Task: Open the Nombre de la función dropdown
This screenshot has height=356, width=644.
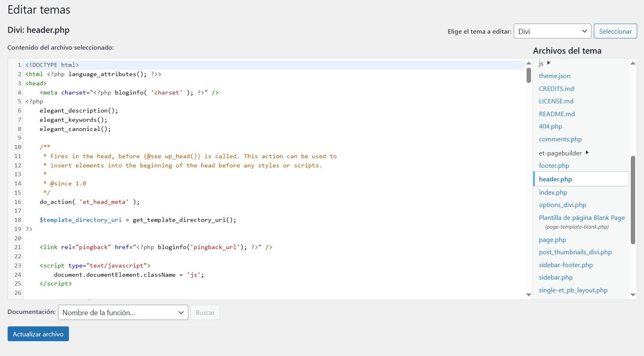Action: coord(123,312)
